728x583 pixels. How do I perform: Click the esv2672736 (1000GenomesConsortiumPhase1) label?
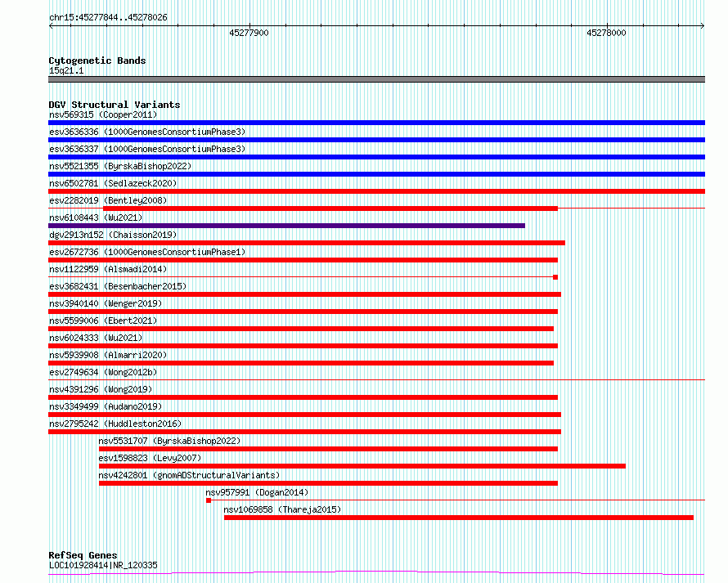147,252
